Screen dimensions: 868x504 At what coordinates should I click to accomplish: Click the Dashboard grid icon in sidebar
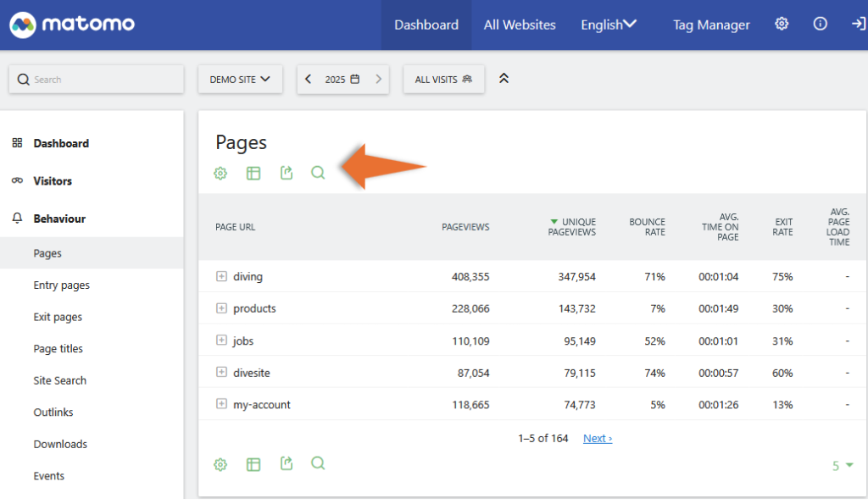tap(17, 143)
